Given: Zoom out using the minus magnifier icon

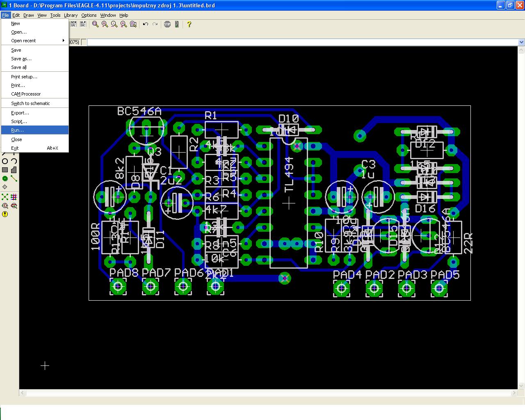Looking at the screenshot, I should [x=114, y=24].
